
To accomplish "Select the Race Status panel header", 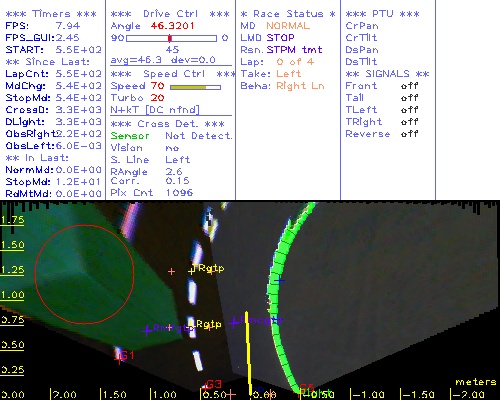I will 288,14.
